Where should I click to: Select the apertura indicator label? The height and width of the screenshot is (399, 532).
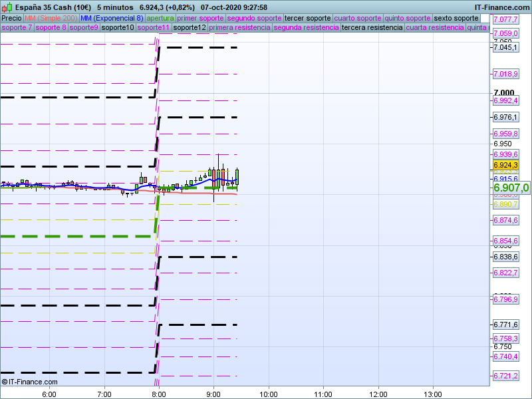click(x=160, y=19)
